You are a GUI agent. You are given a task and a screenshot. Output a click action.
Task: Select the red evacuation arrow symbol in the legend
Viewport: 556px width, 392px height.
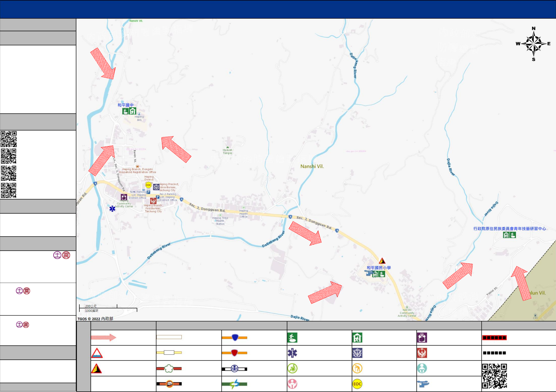(104, 337)
